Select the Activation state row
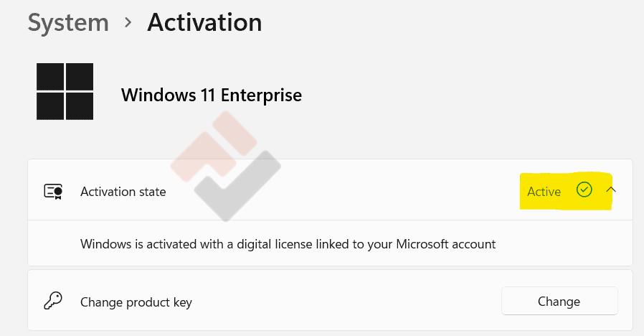This screenshot has height=336, width=644. (330, 191)
